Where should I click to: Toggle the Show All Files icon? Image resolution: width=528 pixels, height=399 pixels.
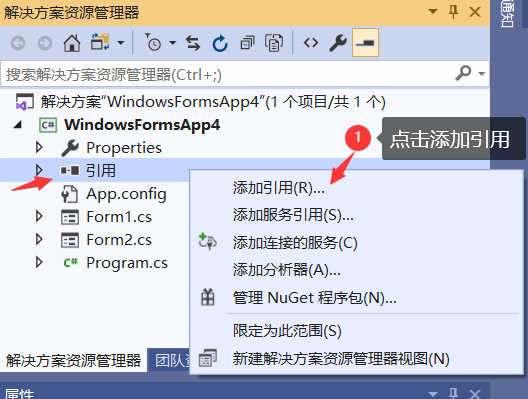tap(274, 43)
